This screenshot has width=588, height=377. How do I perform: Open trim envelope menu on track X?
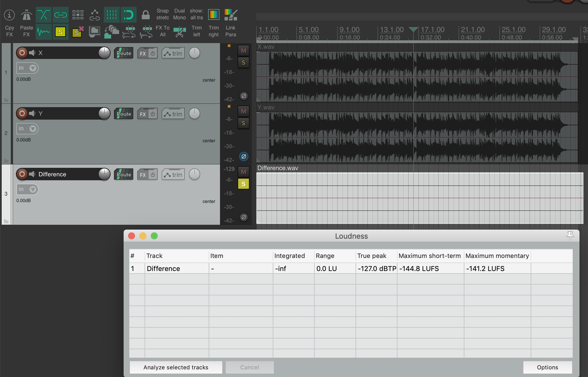173,53
